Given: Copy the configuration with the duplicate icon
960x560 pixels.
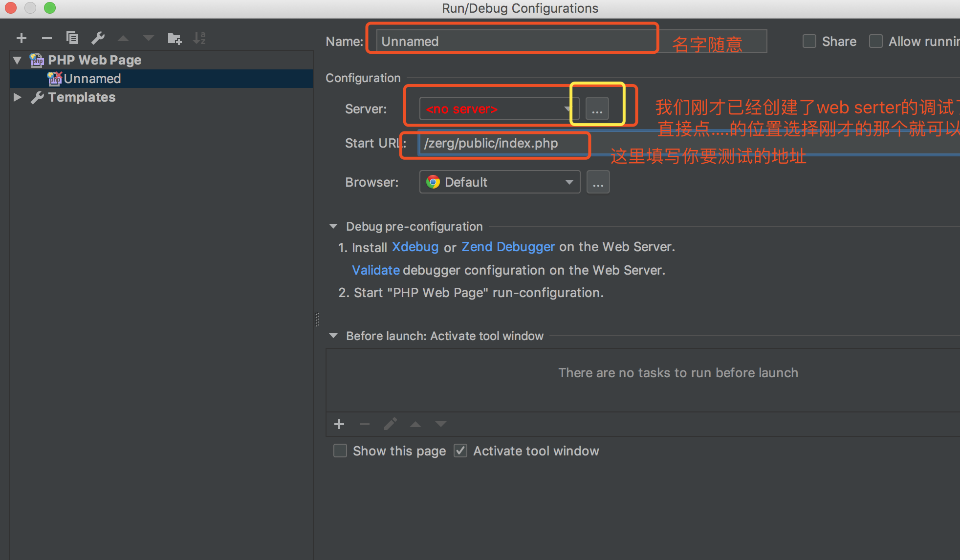Looking at the screenshot, I should point(72,38).
